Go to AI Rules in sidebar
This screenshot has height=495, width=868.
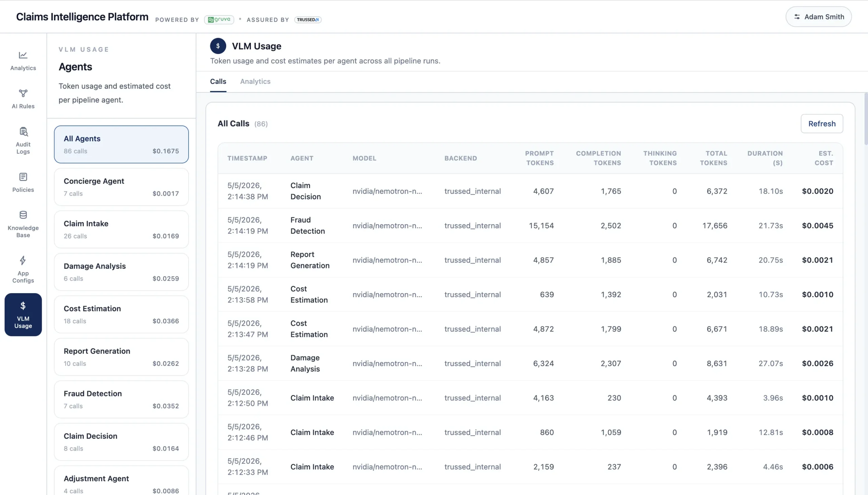click(23, 99)
